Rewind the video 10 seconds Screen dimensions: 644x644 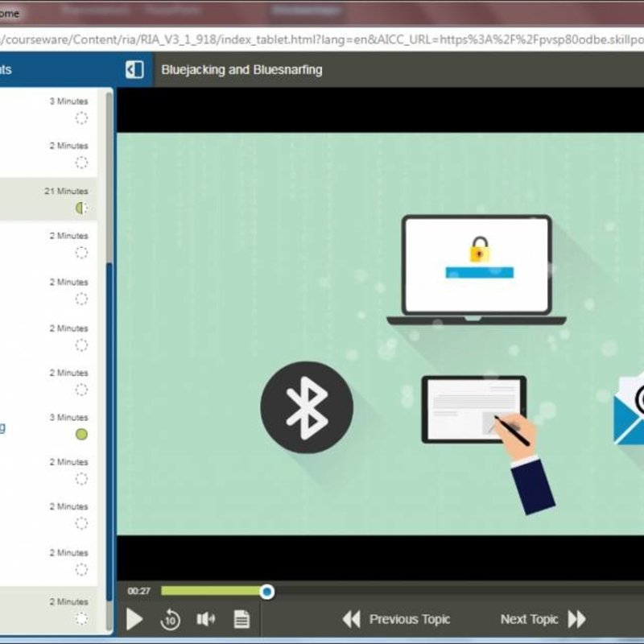[x=170, y=619]
